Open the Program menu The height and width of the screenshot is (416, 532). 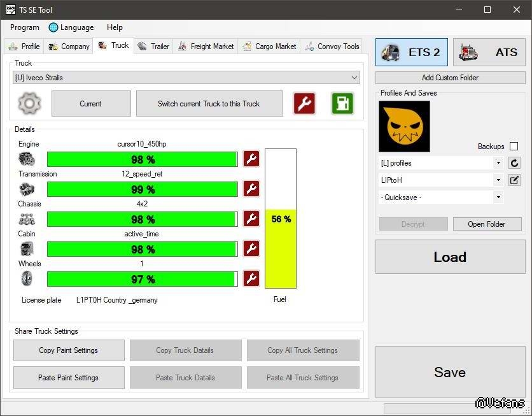coord(24,27)
